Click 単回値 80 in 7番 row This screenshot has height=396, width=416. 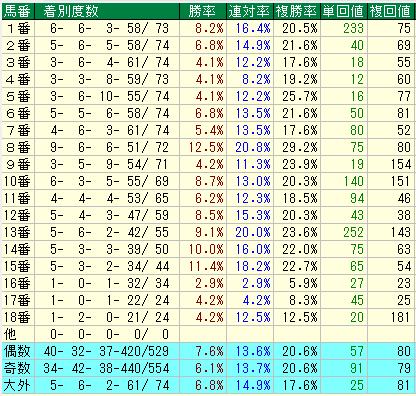357,131
